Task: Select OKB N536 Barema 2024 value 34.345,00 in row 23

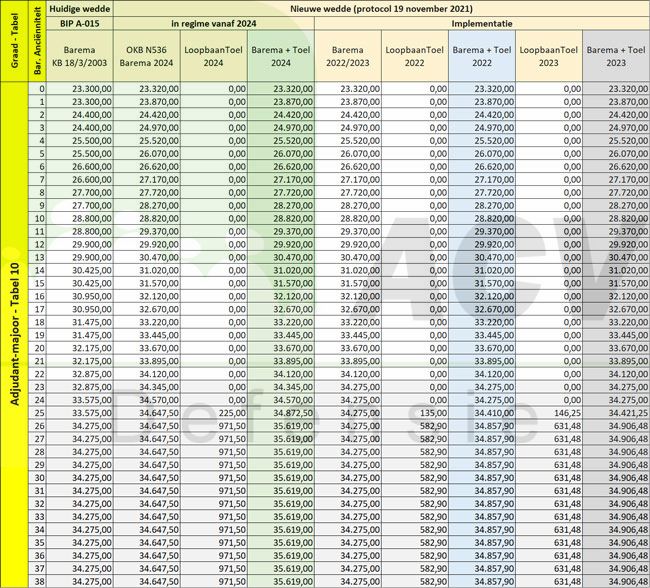Action: click(147, 387)
